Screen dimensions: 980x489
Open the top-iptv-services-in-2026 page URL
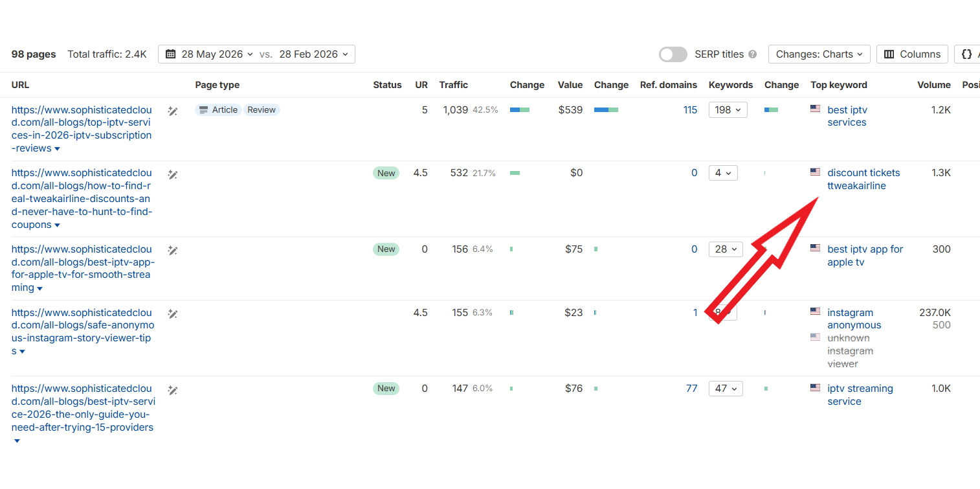tap(82, 129)
